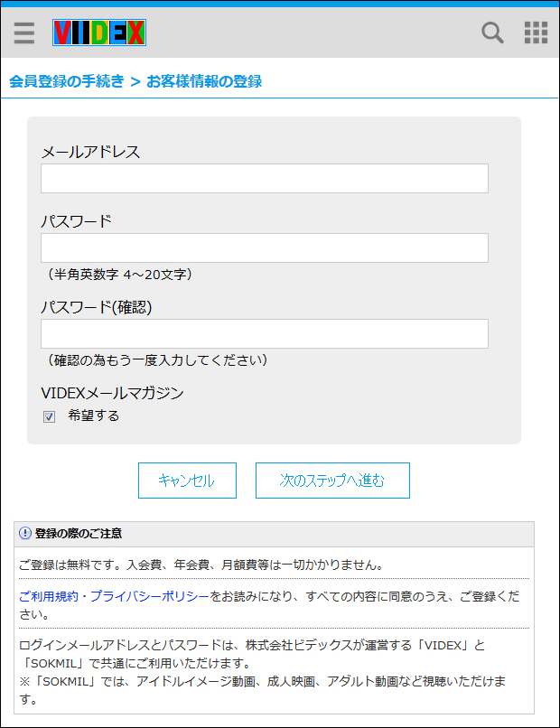The width and height of the screenshot is (560, 728).
Task: Click the exclamation notice icon
Action: tap(25, 533)
